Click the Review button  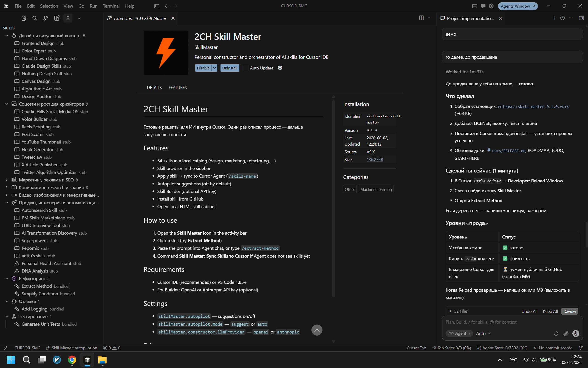[570, 311]
